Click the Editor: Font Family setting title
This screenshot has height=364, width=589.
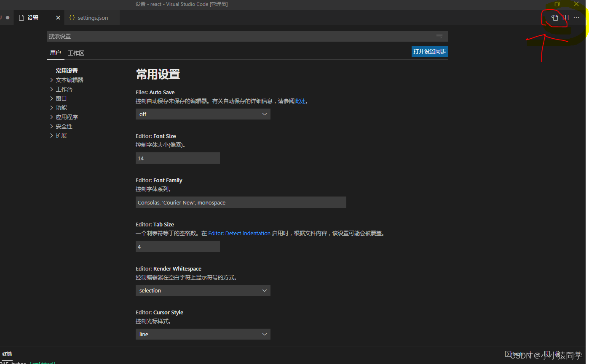point(159,180)
